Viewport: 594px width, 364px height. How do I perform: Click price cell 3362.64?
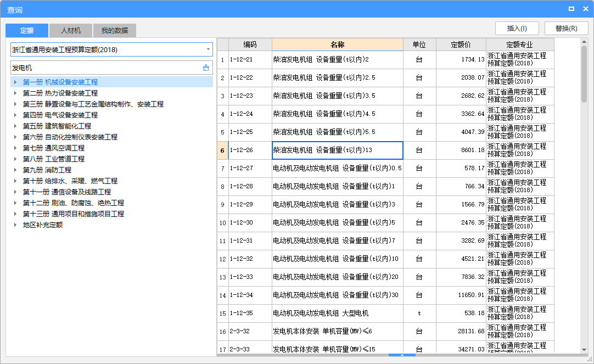[x=461, y=114]
